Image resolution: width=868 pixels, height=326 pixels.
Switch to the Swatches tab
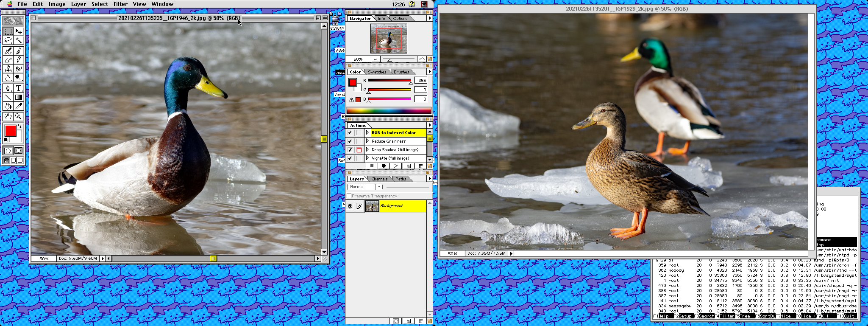pyautogui.click(x=377, y=72)
